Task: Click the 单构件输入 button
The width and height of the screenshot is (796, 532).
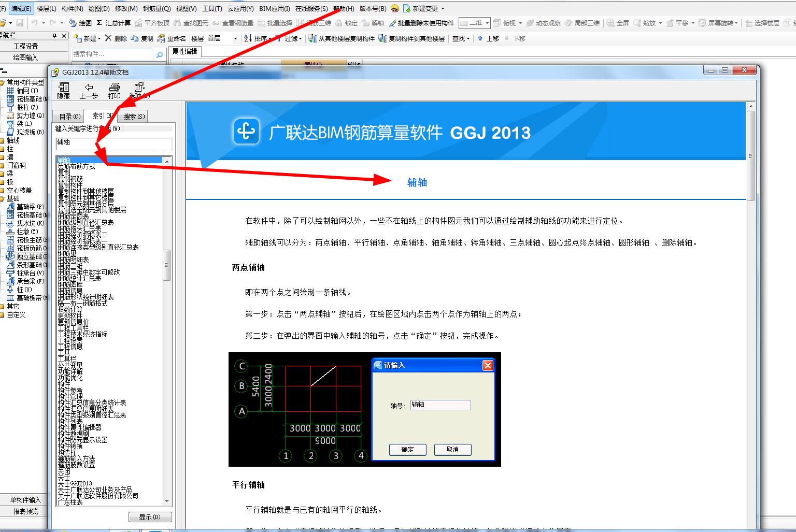Action: tap(26, 500)
